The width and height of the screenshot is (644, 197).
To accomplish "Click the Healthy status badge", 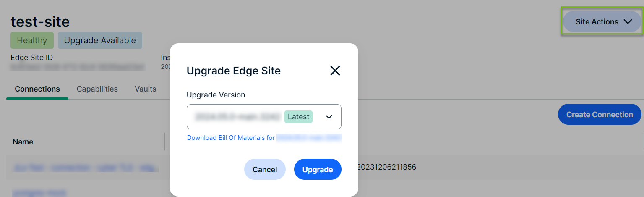I will tap(32, 40).
